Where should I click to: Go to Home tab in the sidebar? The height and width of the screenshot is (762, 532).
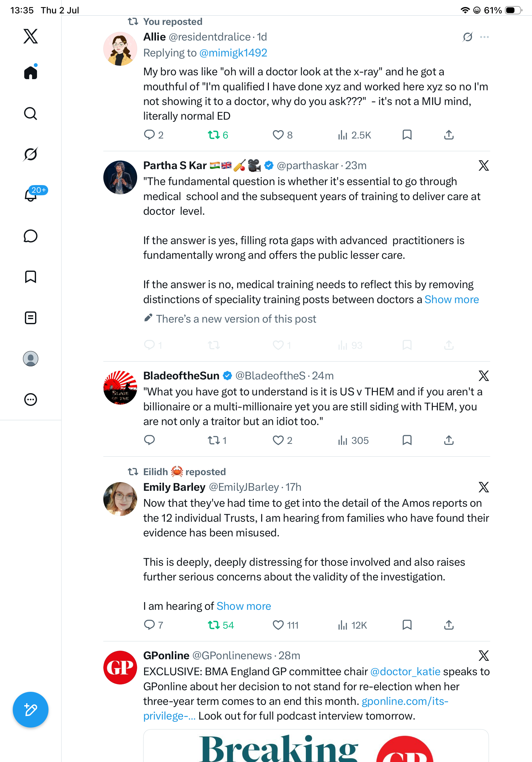(31, 72)
